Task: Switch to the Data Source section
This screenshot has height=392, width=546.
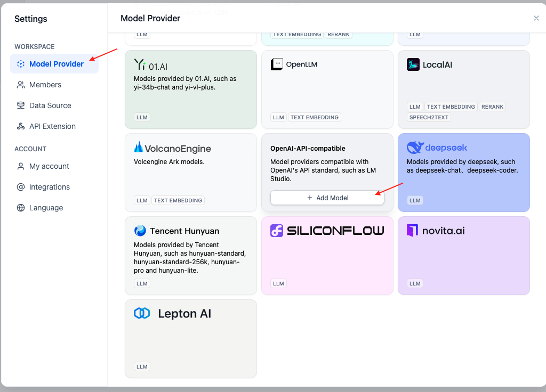Action: point(50,105)
